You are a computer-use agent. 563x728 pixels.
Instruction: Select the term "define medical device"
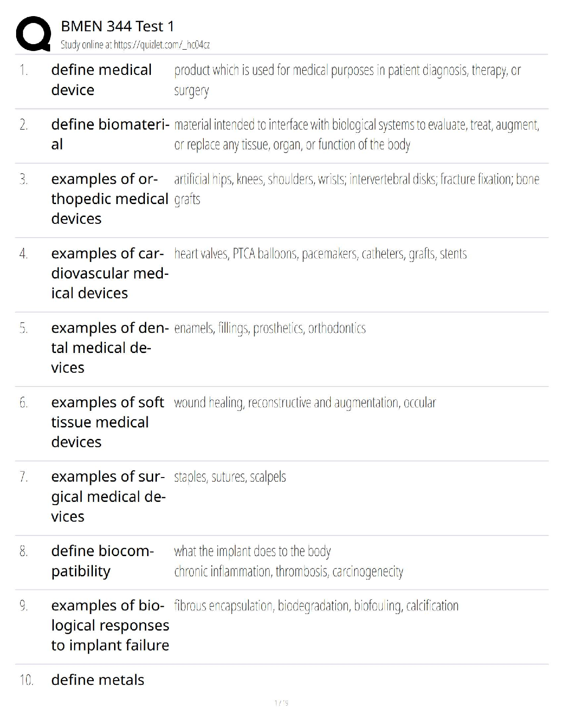101,80
